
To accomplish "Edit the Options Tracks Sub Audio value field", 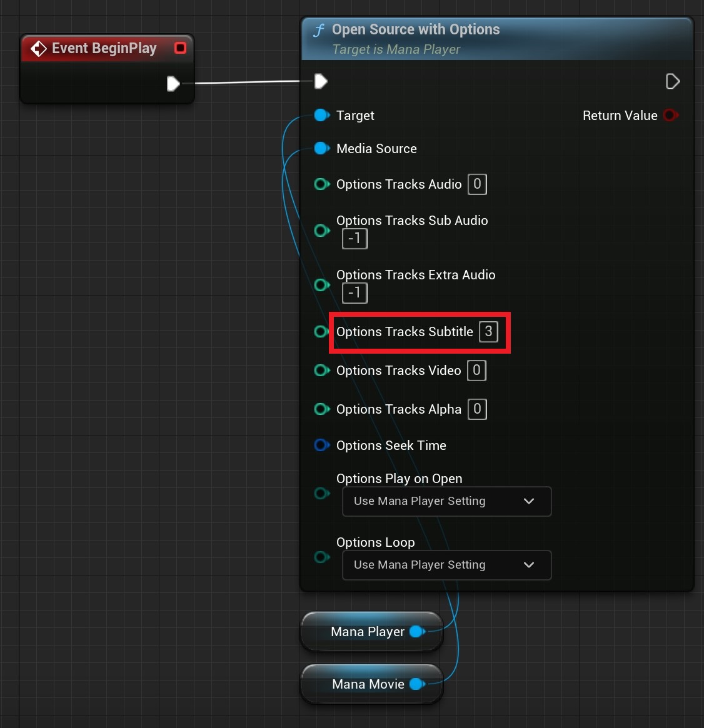I will (x=355, y=239).
